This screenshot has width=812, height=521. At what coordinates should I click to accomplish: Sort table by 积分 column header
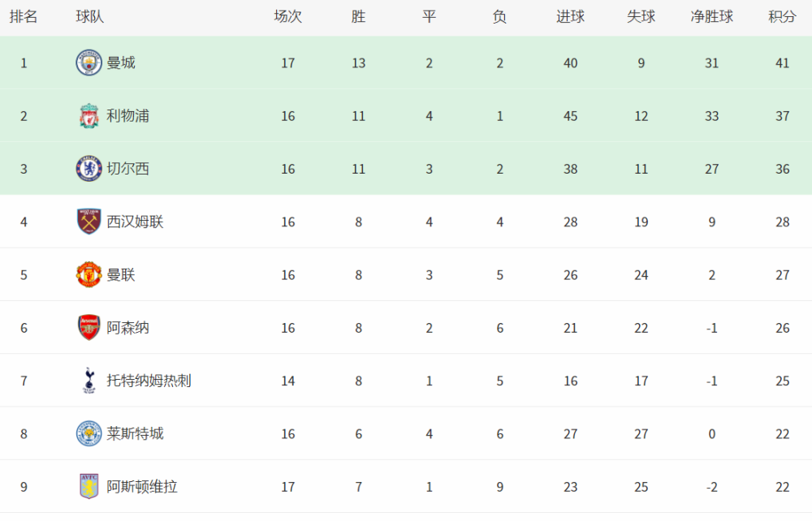pyautogui.click(x=782, y=16)
